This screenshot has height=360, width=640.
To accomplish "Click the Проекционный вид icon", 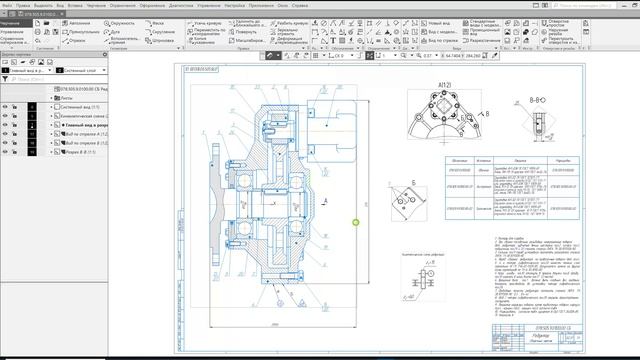I will coord(465,32).
